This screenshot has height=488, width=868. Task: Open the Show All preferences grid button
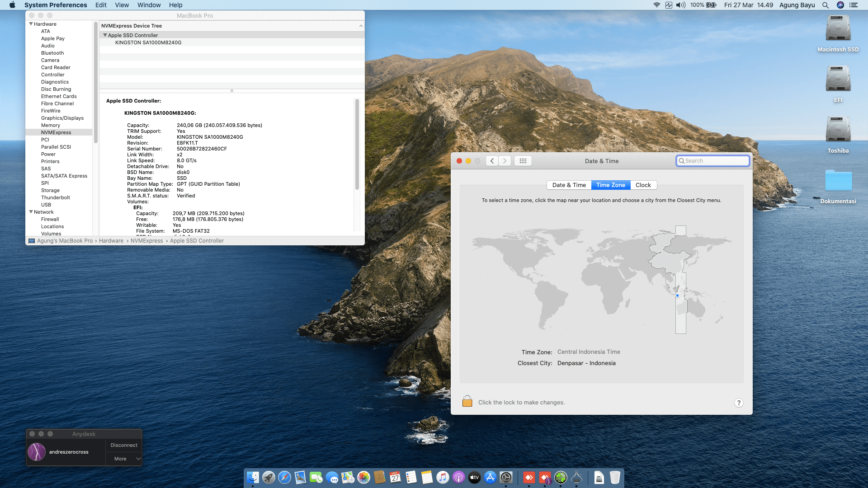523,161
